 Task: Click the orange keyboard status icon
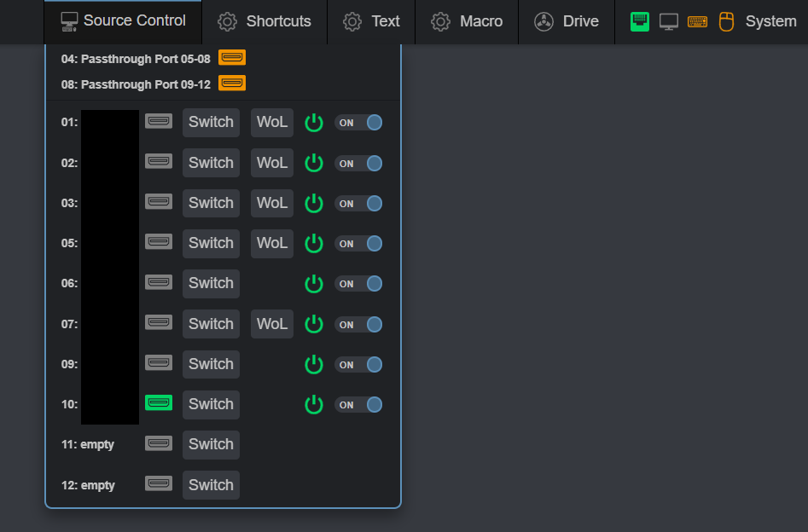697,21
